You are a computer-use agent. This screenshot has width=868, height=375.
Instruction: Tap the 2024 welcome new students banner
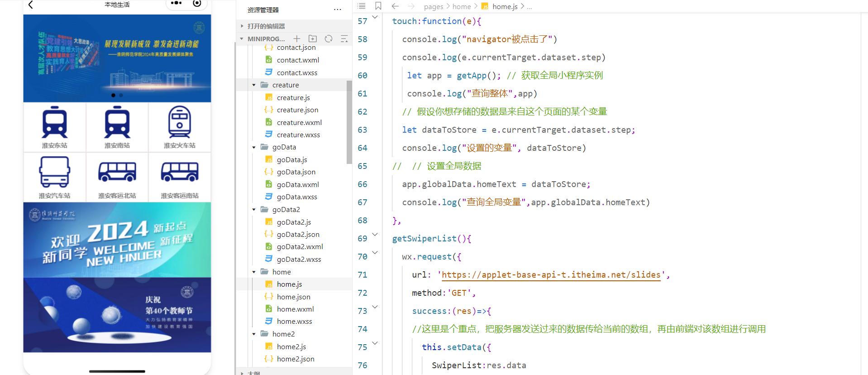point(117,240)
